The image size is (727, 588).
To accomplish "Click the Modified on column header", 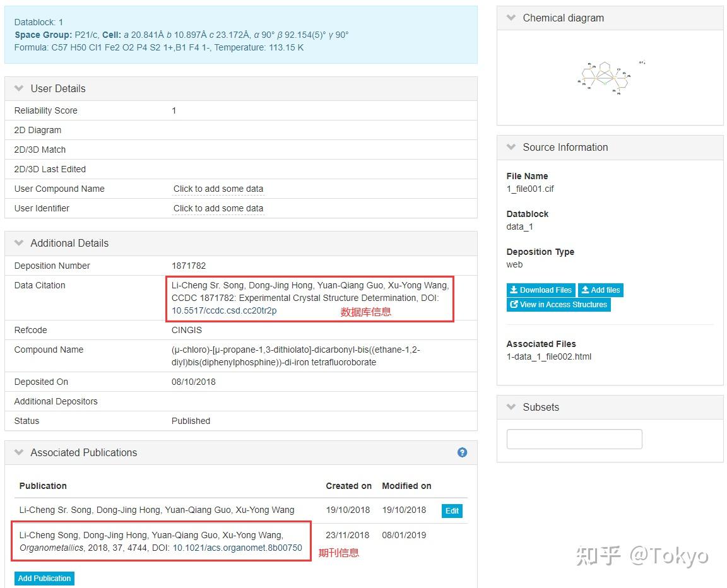I will click(x=406, y=486).
